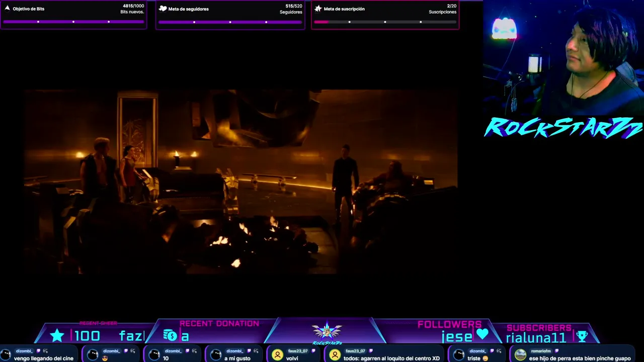Click dizombi_ avatar beside "triste" message
Viewport: 644px width, 362px height.
459,355
